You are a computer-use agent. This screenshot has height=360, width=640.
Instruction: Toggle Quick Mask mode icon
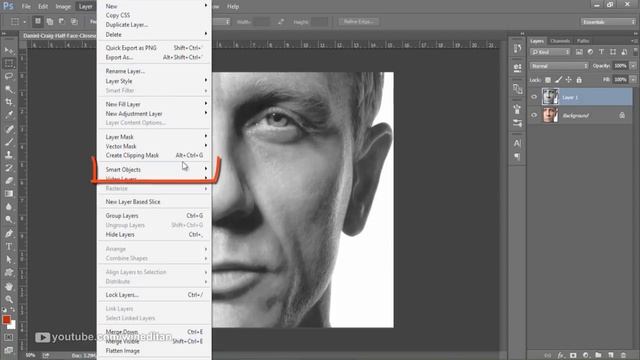pyautogui.click(x=9, y=338)
